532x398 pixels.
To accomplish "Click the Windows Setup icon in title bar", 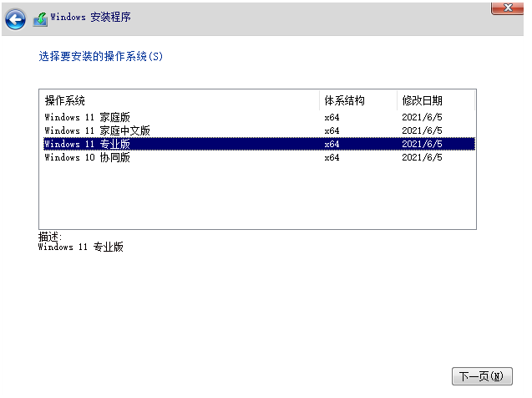I will pos(40,18).
